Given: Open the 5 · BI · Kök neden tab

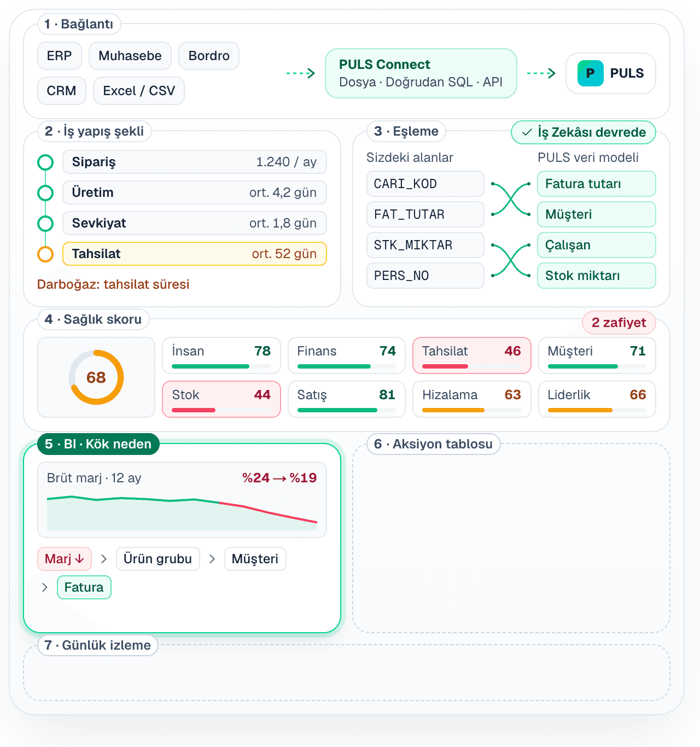Looking at the screenshot, I should [x=98, y=444].
